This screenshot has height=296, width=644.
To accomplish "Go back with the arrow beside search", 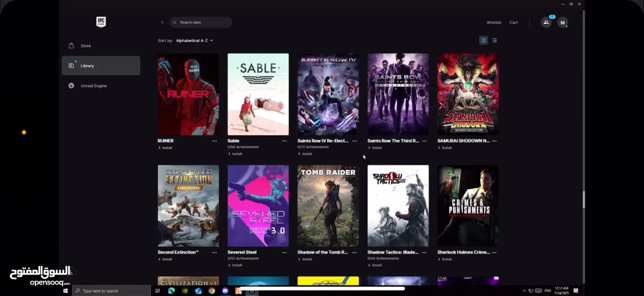I will [162, 22].
